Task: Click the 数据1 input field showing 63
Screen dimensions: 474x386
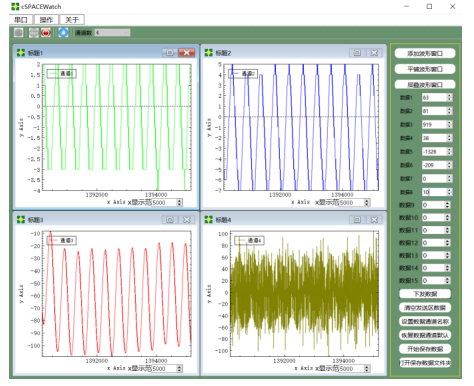Action: tap(434, 97)
